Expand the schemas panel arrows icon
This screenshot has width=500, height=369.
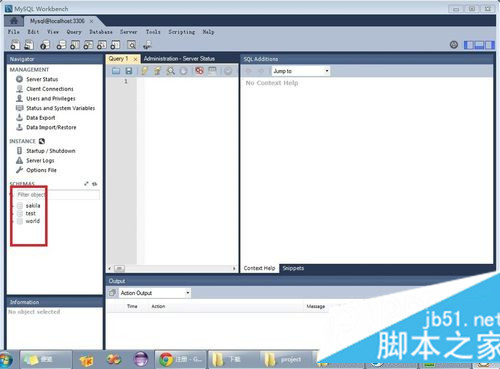87,184
